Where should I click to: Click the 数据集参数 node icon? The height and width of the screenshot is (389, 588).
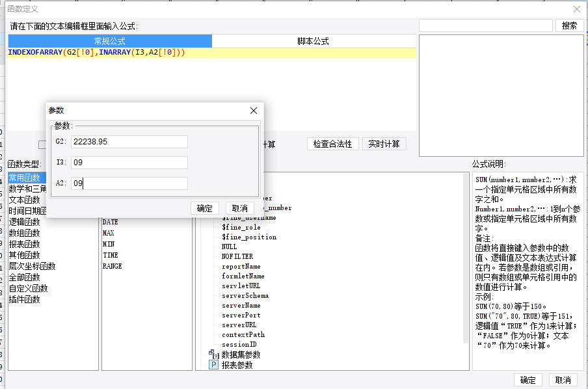214,354
